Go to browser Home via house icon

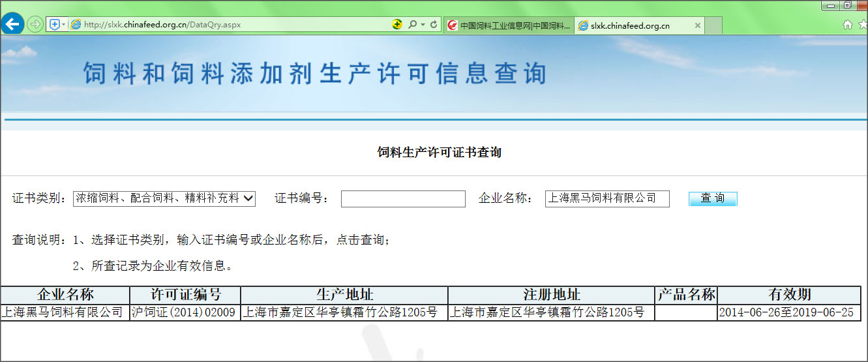[848, 25]
